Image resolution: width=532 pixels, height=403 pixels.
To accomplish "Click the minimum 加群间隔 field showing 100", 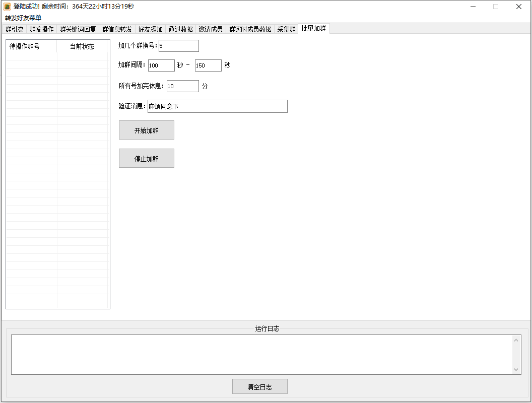I will click(x=162, y=65).
